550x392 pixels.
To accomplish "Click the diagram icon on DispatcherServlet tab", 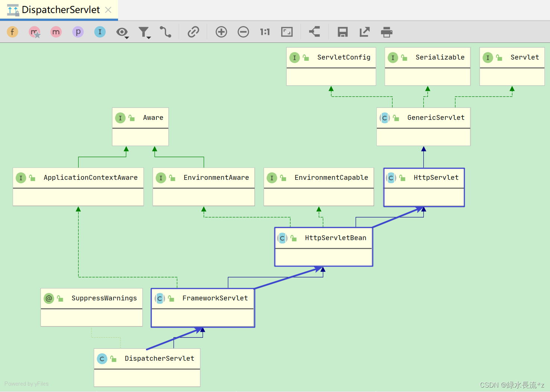I will [x=13, y=10].
